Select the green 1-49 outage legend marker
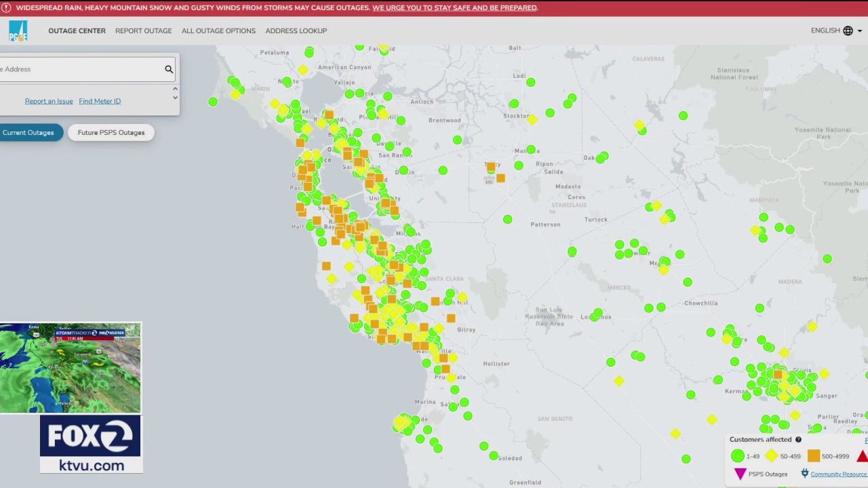The width and height of the screenshot is (868, 488). 737,456
